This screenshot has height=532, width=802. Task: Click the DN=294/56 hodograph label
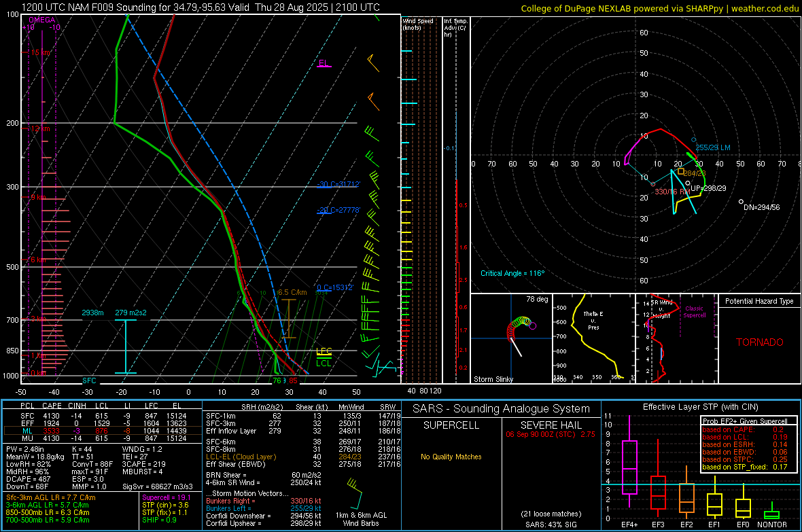762,207
